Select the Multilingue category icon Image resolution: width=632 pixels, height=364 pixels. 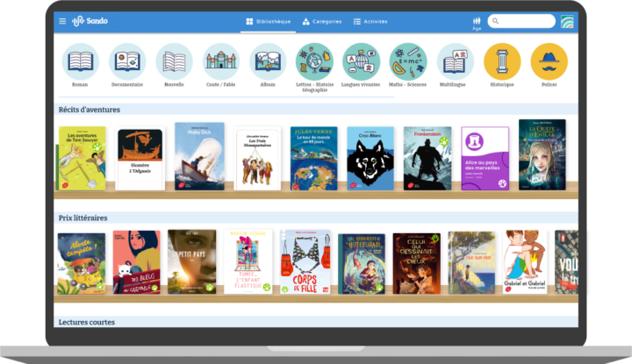(455, 61)
